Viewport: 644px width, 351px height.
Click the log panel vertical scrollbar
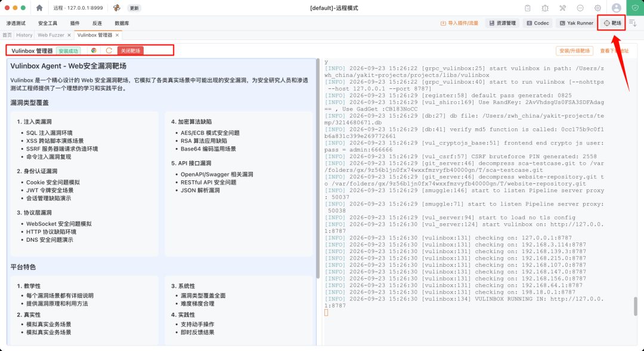pyautogui.click(x=636, y=306)
